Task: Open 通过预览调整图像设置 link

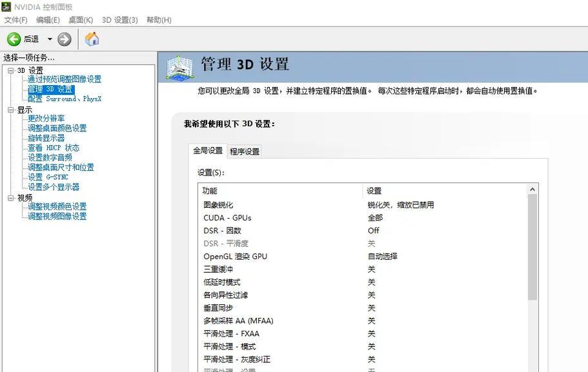Action: tap(65, 79)
